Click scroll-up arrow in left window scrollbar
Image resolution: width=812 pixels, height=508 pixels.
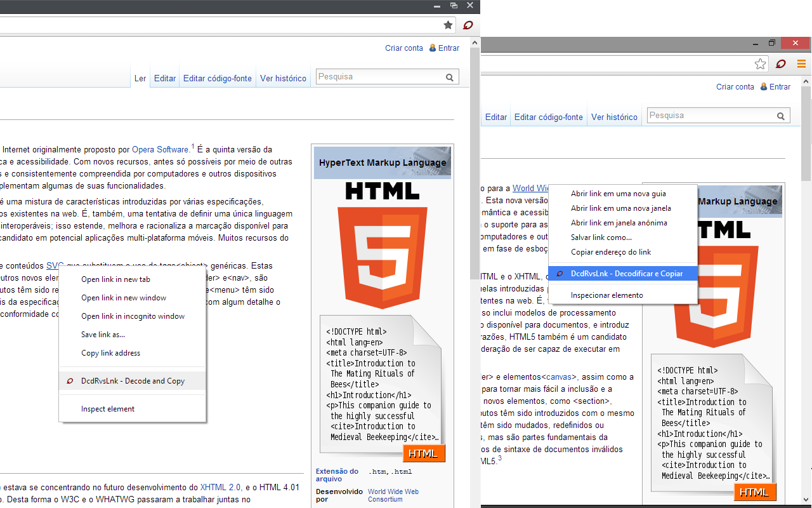475,42
